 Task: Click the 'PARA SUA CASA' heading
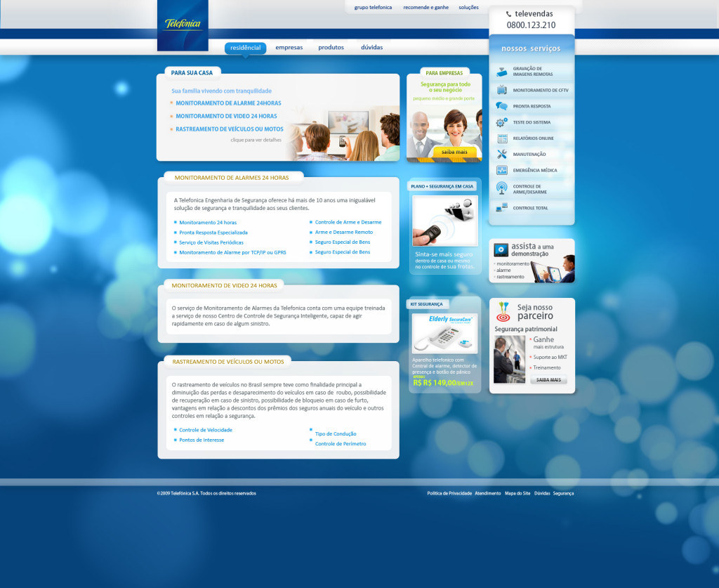pos(192,73)
